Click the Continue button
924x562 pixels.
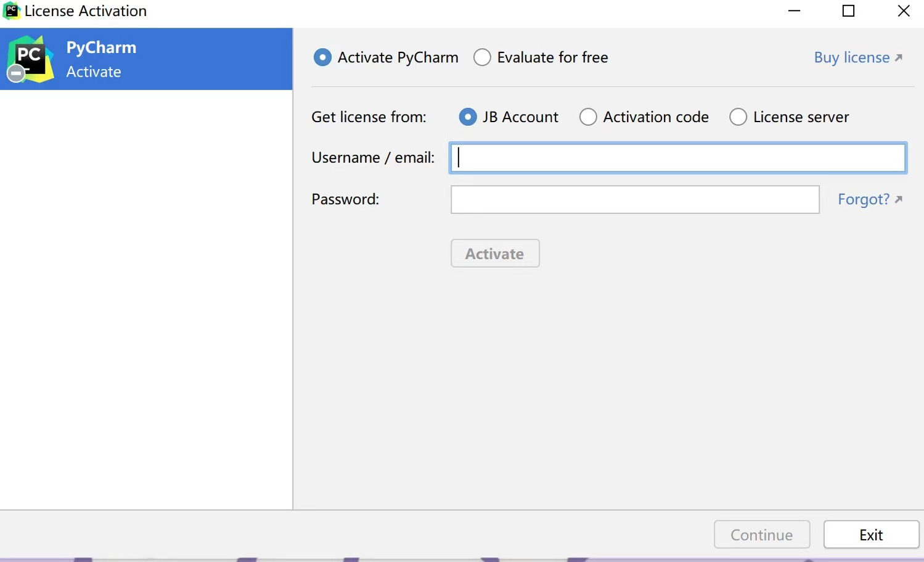762,535
